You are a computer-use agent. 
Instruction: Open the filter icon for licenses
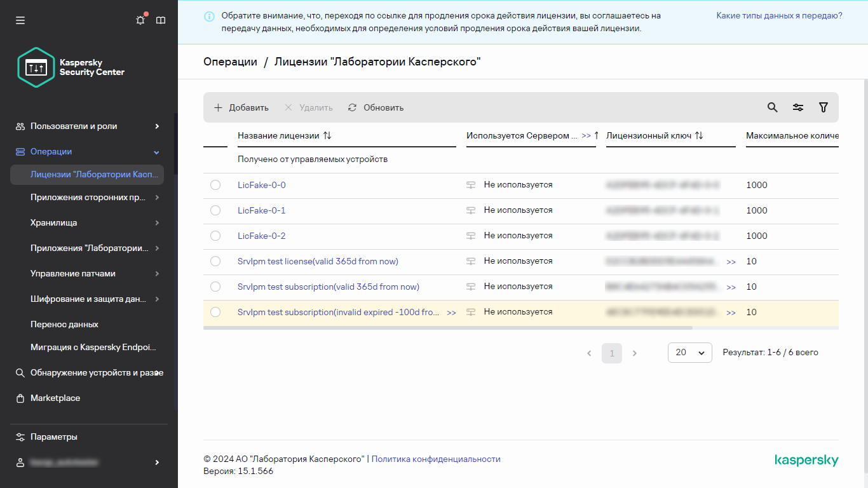click(824, 107)
